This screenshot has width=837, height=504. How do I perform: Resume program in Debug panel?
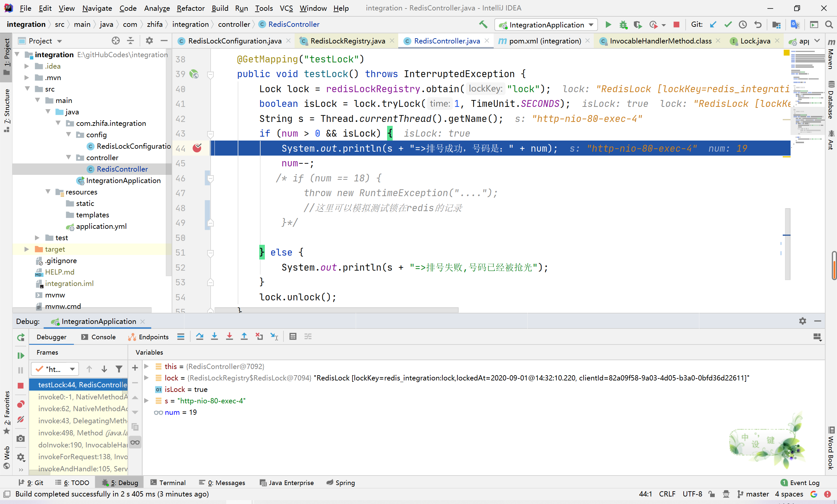[x=21, y=356]
